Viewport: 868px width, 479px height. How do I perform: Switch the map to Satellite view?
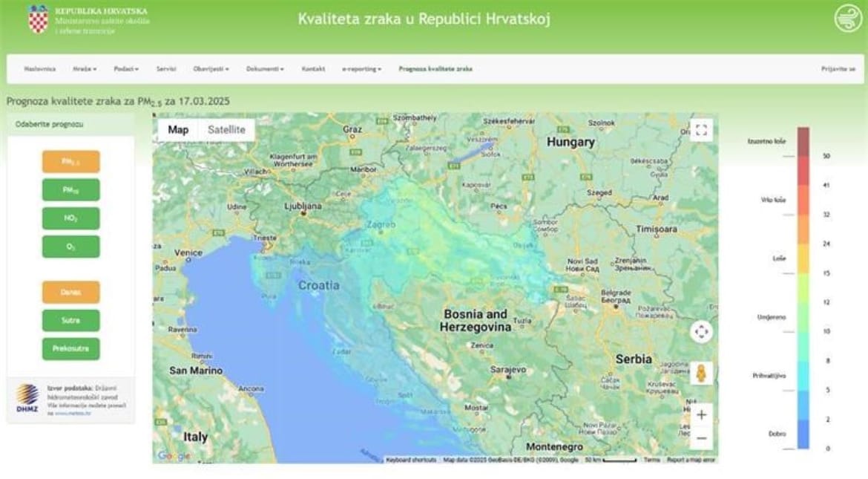point(226,130)
